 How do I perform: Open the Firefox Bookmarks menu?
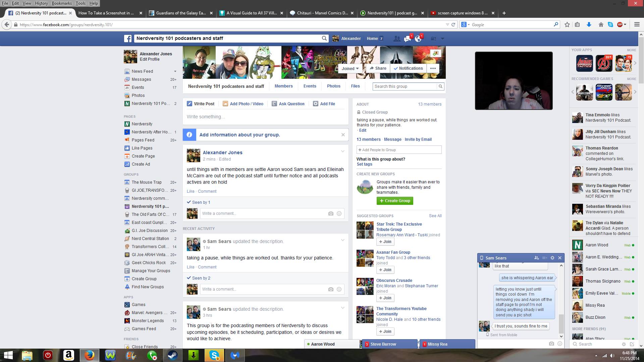[62, 3]
